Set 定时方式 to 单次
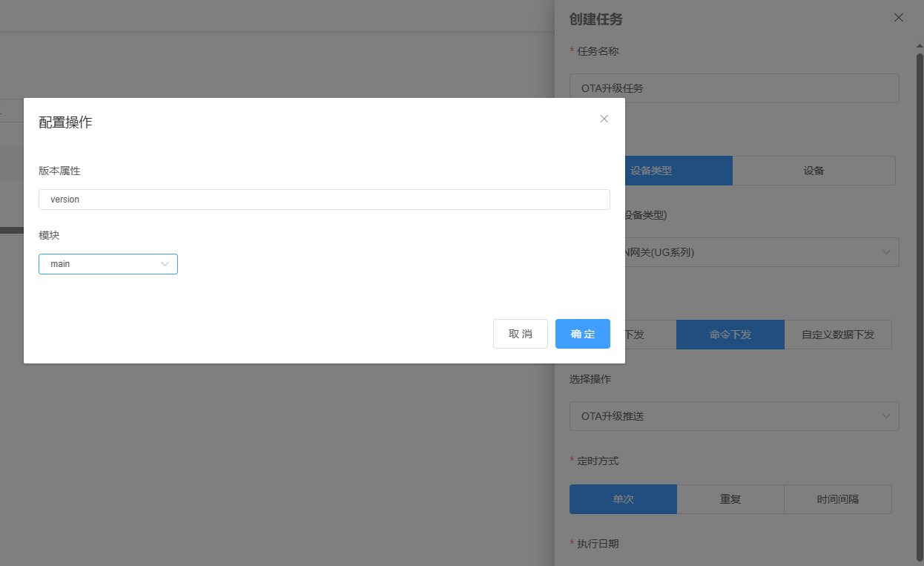 pyautogui.click(x=623, y=499)
